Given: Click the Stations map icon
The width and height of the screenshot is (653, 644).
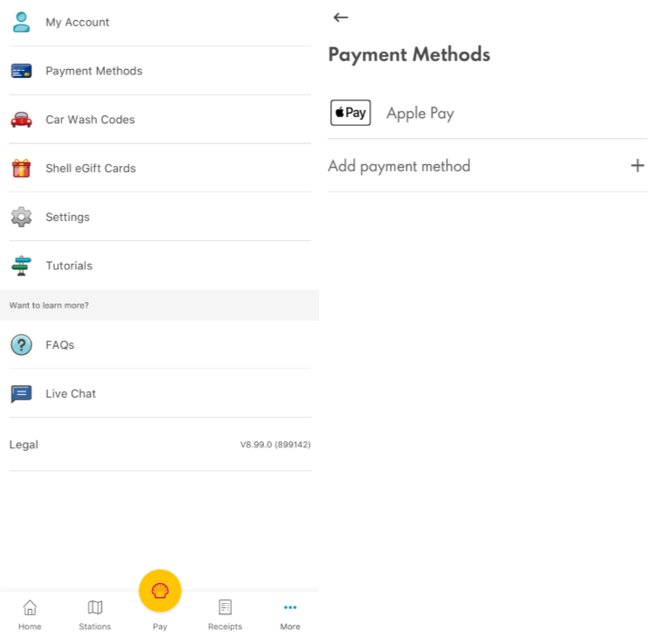Looking at the screenshot, I should (x=95, y=607).
